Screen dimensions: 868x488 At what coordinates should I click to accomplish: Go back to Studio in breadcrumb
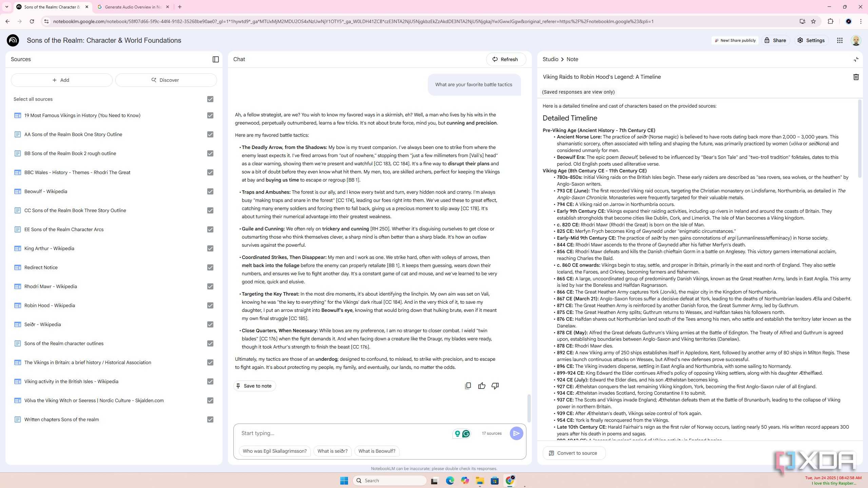point(550,59)
